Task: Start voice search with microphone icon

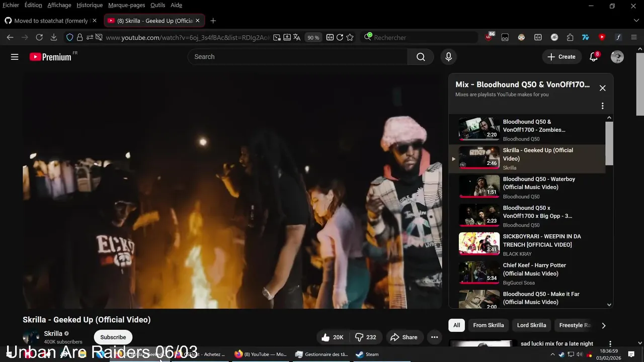Action: (448, 57)
